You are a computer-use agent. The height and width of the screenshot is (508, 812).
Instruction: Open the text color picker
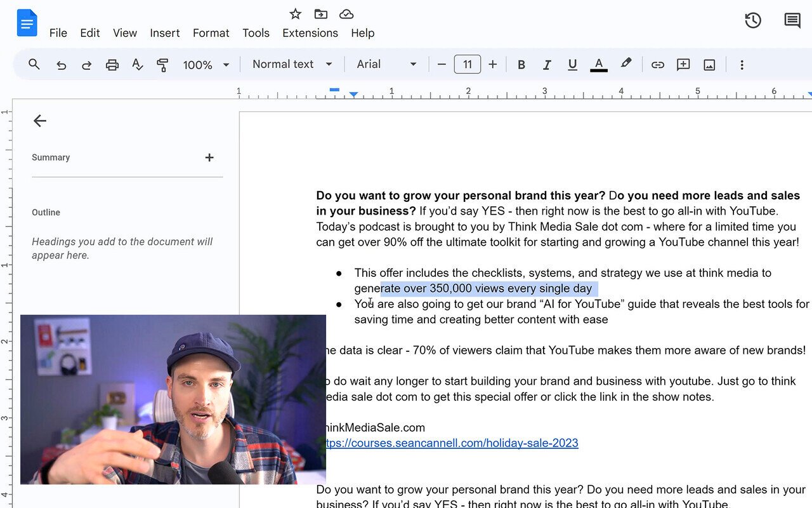[599, 65]
